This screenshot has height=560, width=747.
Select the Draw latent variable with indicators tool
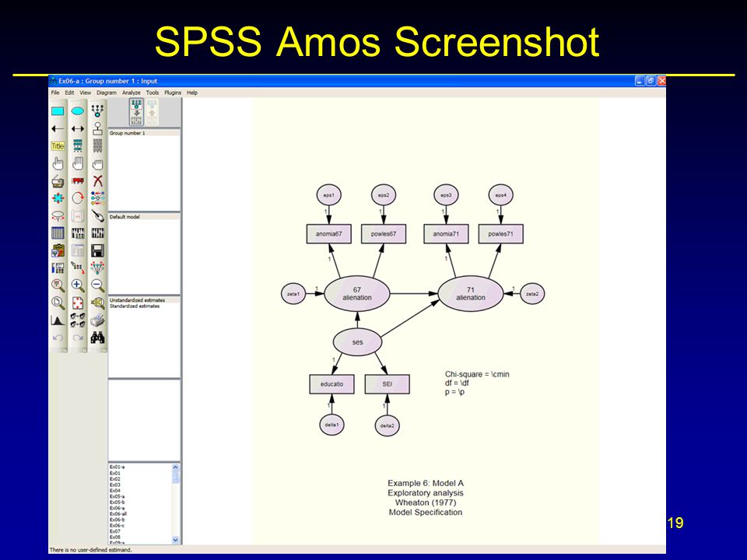point(98,111)
